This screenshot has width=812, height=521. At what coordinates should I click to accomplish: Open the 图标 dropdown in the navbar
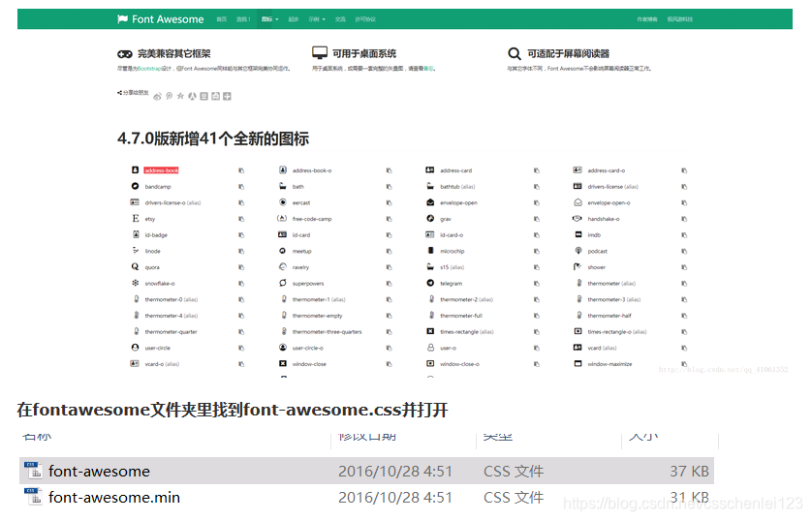[x=269, y=19]
